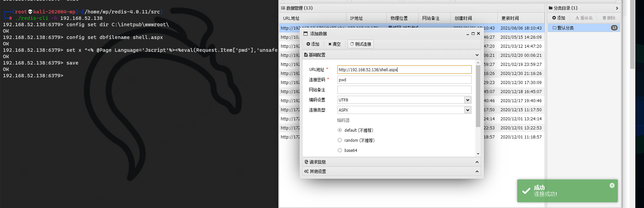Sort by the 更新时间 column header
Image resolution: width=644 pixels, height=208 pixels.
pyautogui.click(x=521, y=18)
